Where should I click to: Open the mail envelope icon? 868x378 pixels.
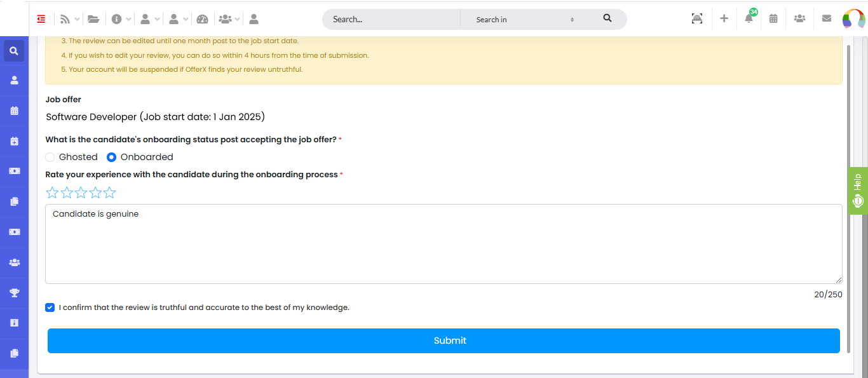click(x=827, y=18)
